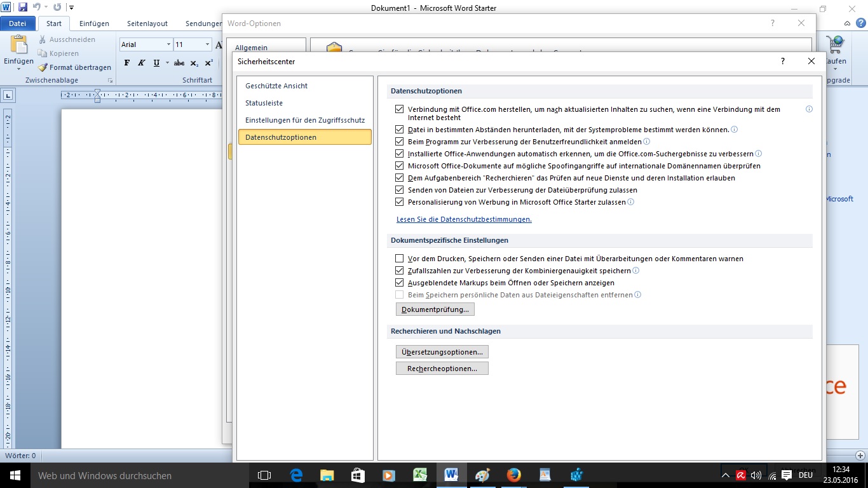
Task: Click the Übersetzungsoptionen button
Action: pyautogui.click(x=442, y=352)
